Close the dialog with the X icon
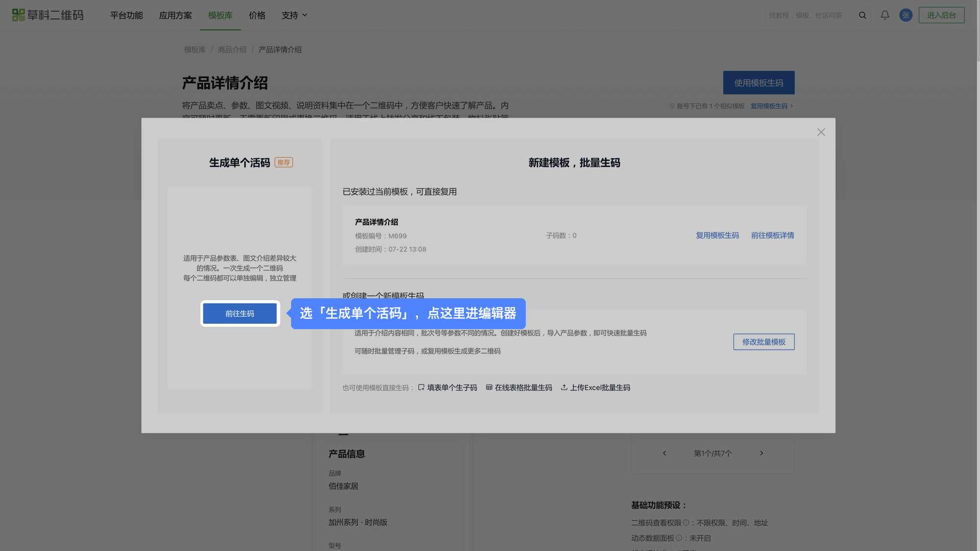The width and height of the screenshot is (980, 551). pos(821,132)
